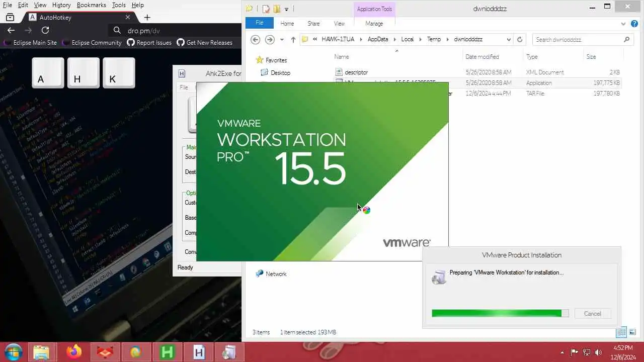Switch to Large icons view in status bar

632,332
